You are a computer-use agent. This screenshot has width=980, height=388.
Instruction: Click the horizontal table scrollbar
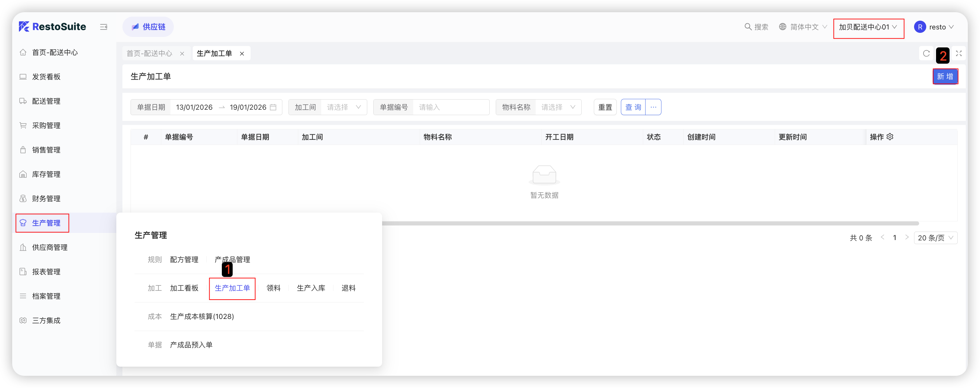(647, 223)
